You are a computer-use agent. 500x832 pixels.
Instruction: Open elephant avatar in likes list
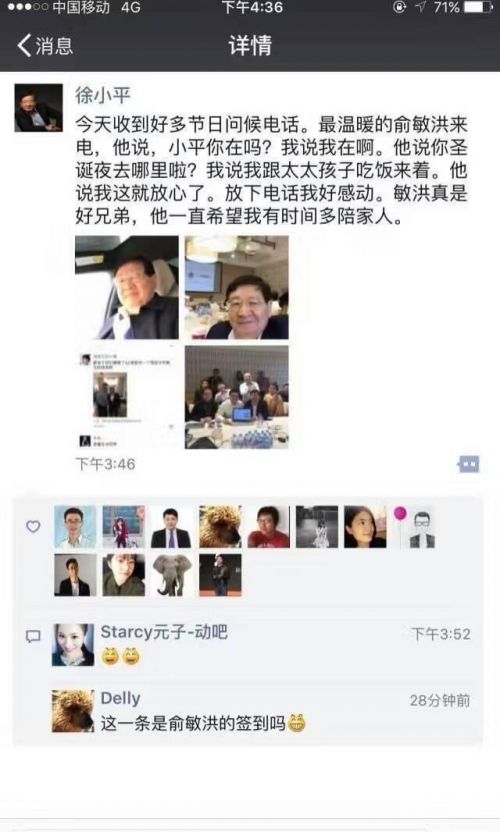(172, 575)
